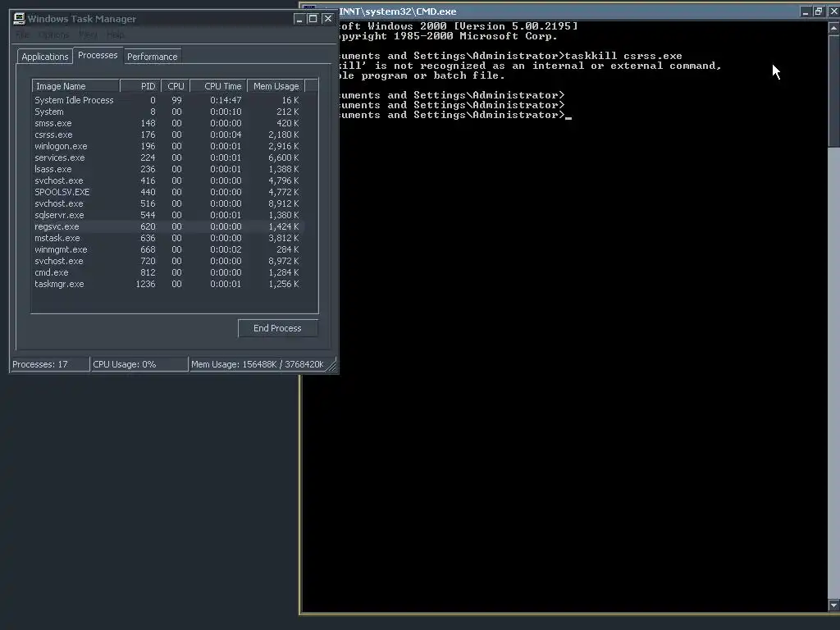This screenshot has height=630, width=840.
Task: Sort by the CPU Time column header
Action: tap(218, 86)
